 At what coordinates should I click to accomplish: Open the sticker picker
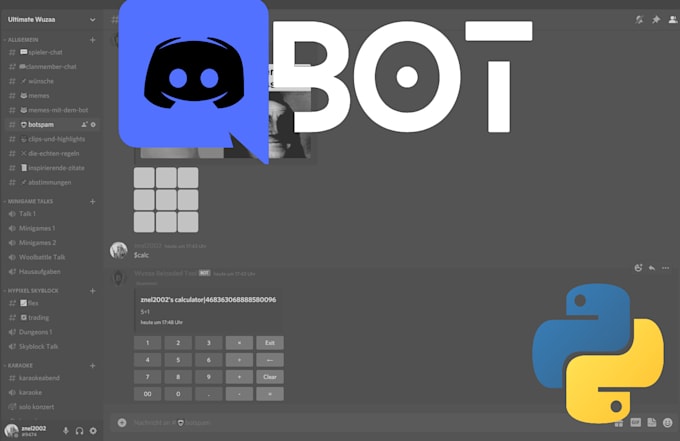[x=652, y=422]
